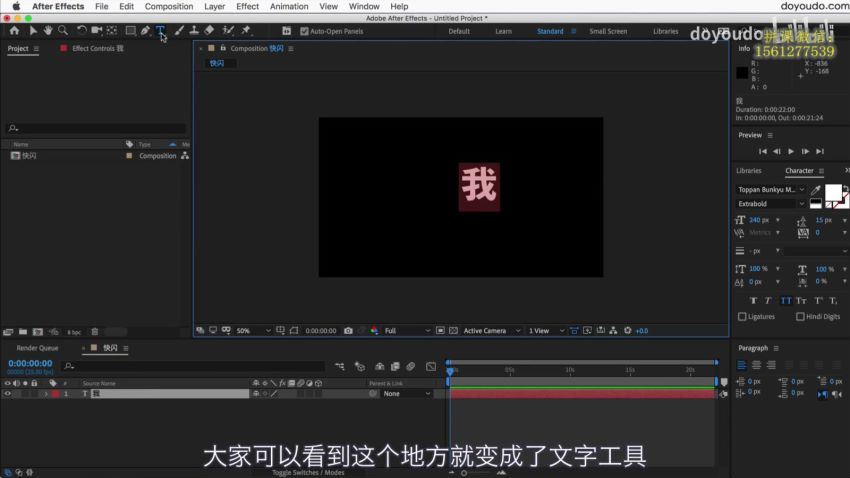Select the Pan Behind anchor tool
850x478 pixels.
pyautogui.click(x=112, y=31)
